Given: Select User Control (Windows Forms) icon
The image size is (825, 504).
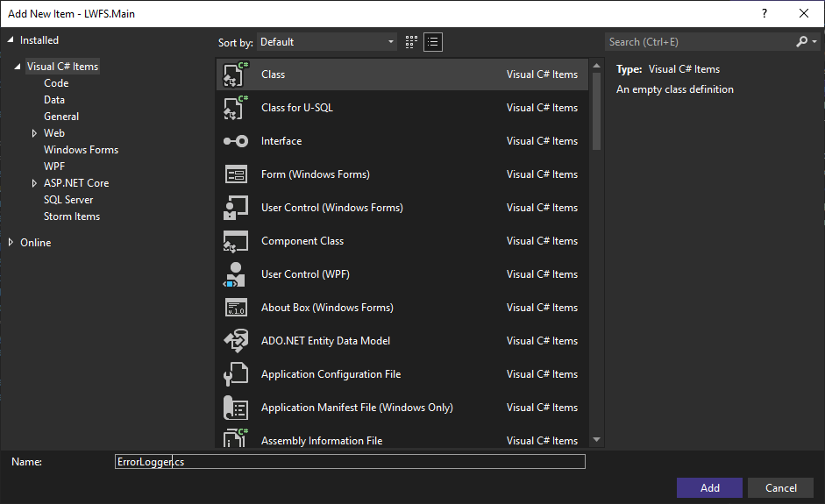Looking at the screenshot, I should (x=236, y=207).
